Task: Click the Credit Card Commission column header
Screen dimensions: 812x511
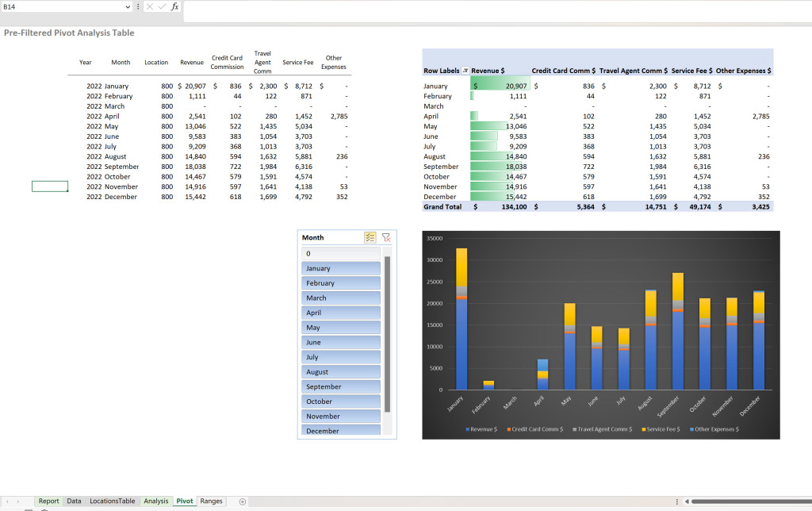Action: point(227,62)
